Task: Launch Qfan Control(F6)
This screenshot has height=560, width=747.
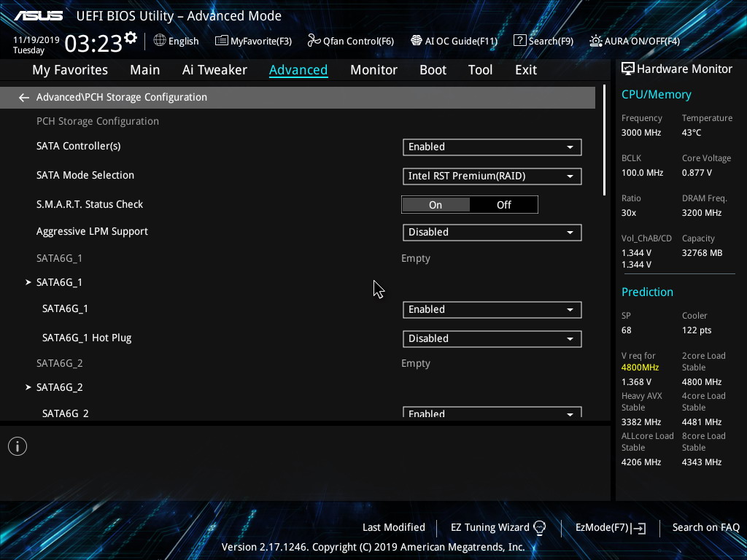Action: coord(351,41)
